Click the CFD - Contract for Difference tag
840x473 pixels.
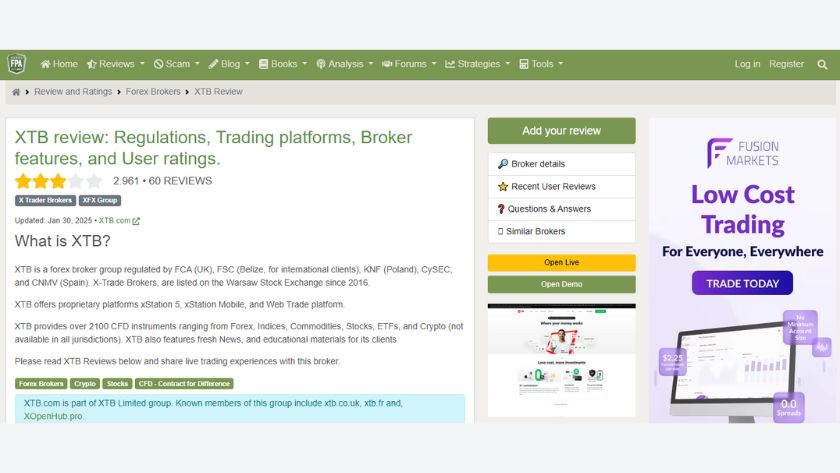pyautogui.click(x=184, y=384)
